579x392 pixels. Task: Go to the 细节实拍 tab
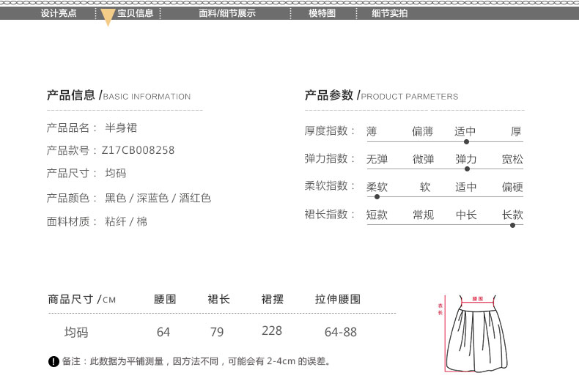(x=389, y=13)
